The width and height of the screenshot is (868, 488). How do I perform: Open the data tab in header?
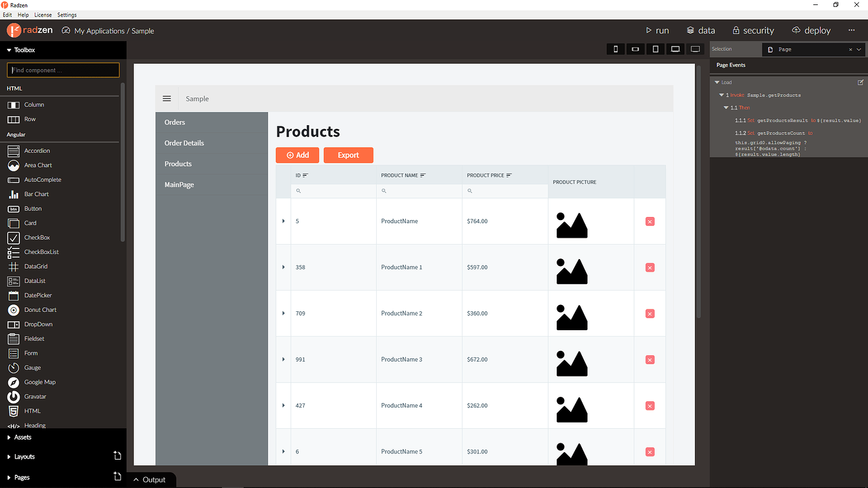(x=701, y=30)
